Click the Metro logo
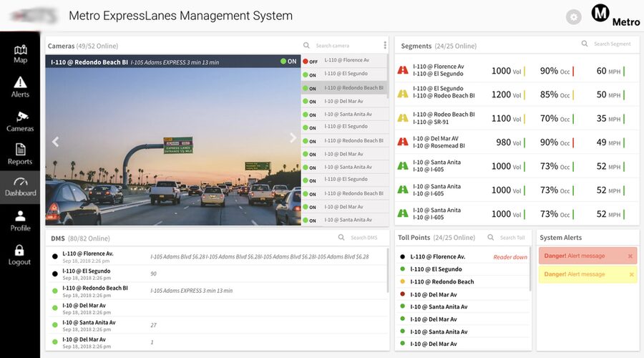Screen dimensions: 644x358 (615, 16)
